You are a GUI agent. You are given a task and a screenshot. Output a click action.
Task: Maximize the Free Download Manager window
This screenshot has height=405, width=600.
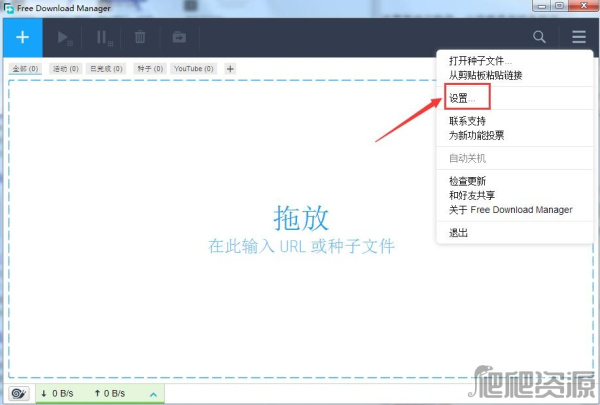click(x=559, y=6)
